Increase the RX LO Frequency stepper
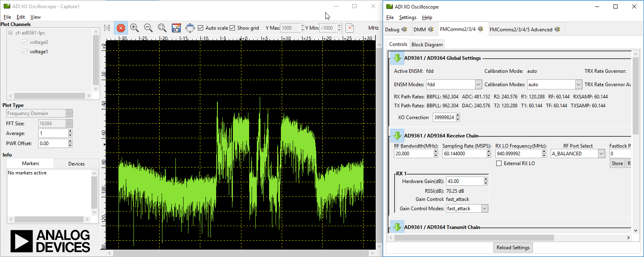Image resolution: width=644 pixels, height=257 pixels. point(544,152)
